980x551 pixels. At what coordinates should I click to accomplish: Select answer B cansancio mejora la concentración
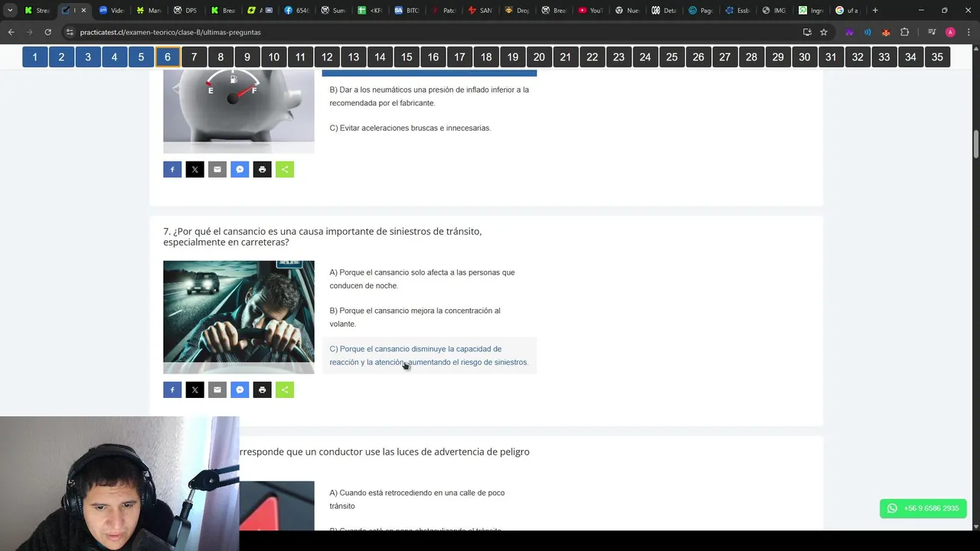pos(429,317)
